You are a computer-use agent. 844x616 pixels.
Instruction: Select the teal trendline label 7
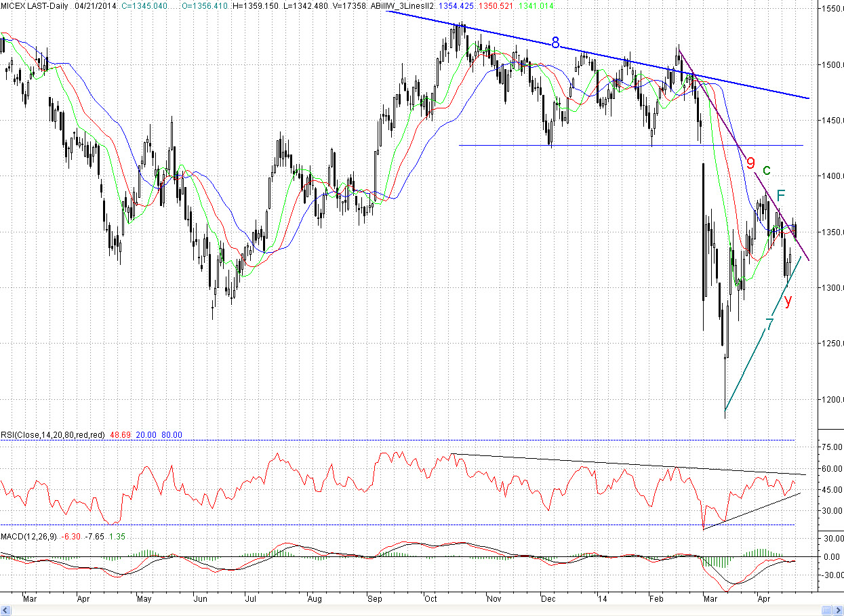[769, 325]
